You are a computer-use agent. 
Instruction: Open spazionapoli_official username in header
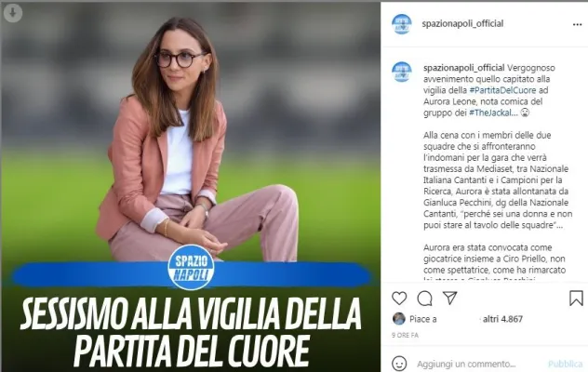462,23
